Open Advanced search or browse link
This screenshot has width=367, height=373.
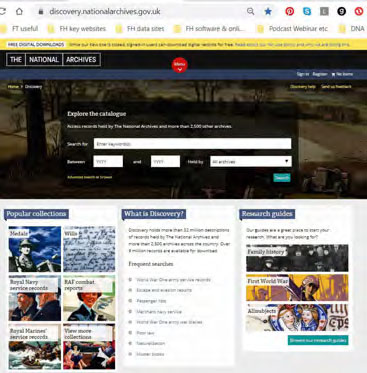(90, 177)
